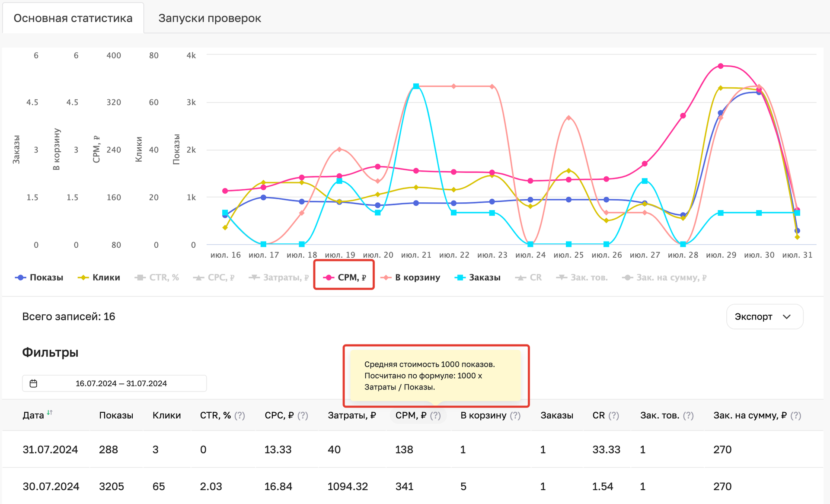Image resolution: width=830 pixels, height=504 pixels.
Task: Switch to Основная статистика tab
Action: [x=72, y=18]
